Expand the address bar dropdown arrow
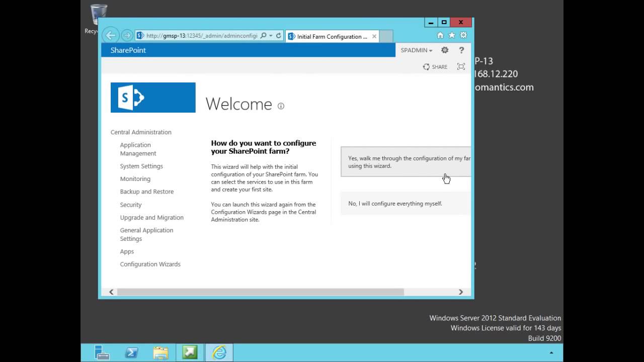Image resolution: width=644 pixels, height=362 pixels. pos(271,36)
